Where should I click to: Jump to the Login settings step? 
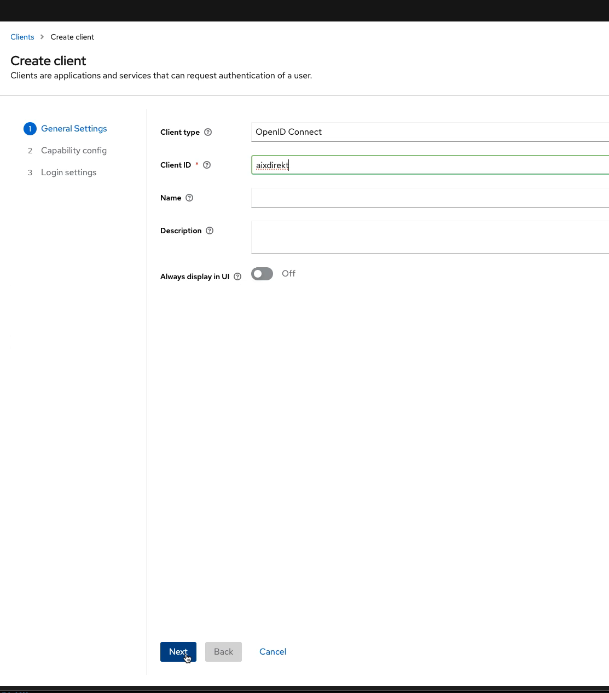pyautogui.click(x=68, y=173)
